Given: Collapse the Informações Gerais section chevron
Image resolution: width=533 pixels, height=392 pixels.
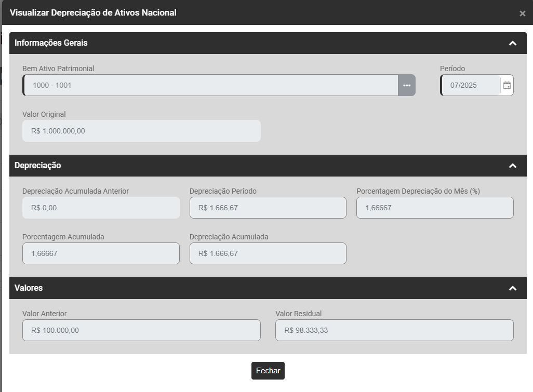Looking at the screenshot, I should (x=512, y=43).
